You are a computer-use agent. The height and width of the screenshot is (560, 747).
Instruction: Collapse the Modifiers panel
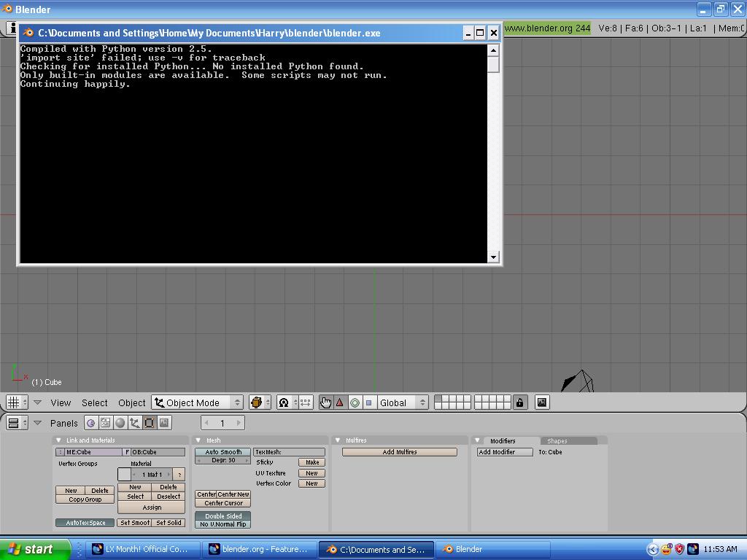[x=477, y=440]
